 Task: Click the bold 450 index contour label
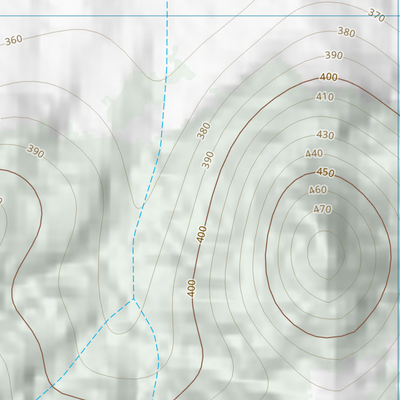click(x=325, y=172)
